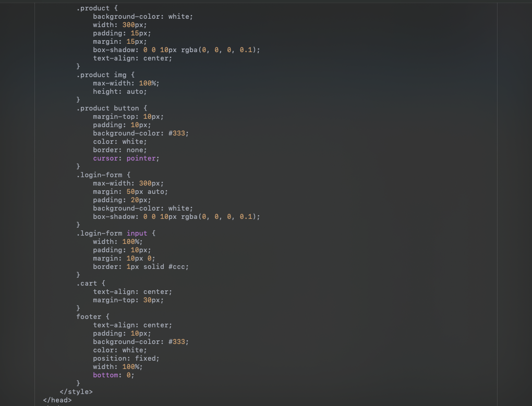Screen dimensions: 532x406
Task: Click the closing "</head>" tag
Action: [x=57, y=400]
